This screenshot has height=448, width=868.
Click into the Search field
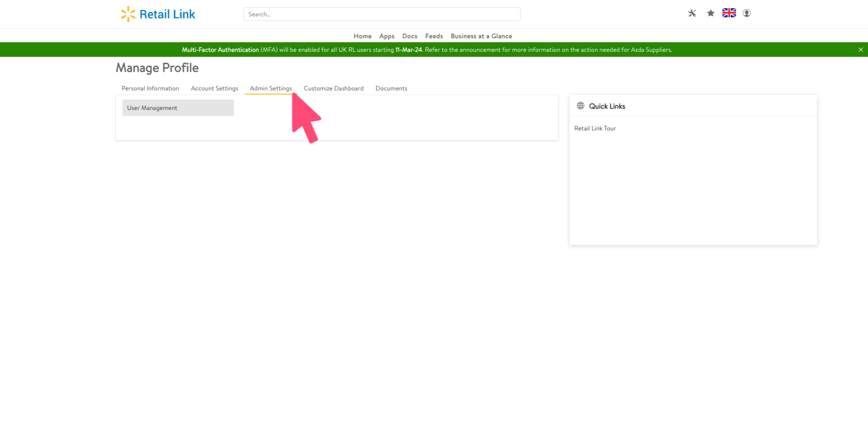(382, 14)
